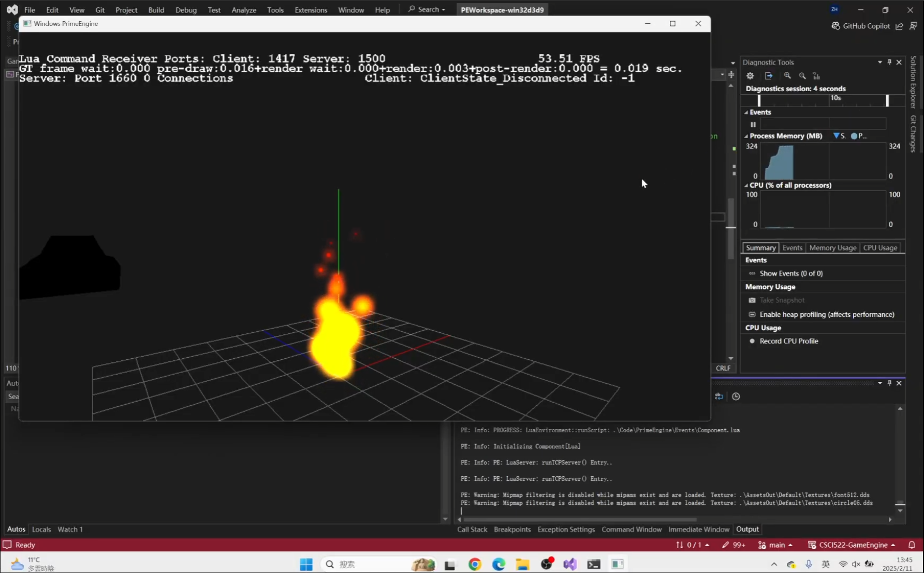Pause event collection in the Events section
This screenshot has height=573, width=924.
click(x=753, y=124)
